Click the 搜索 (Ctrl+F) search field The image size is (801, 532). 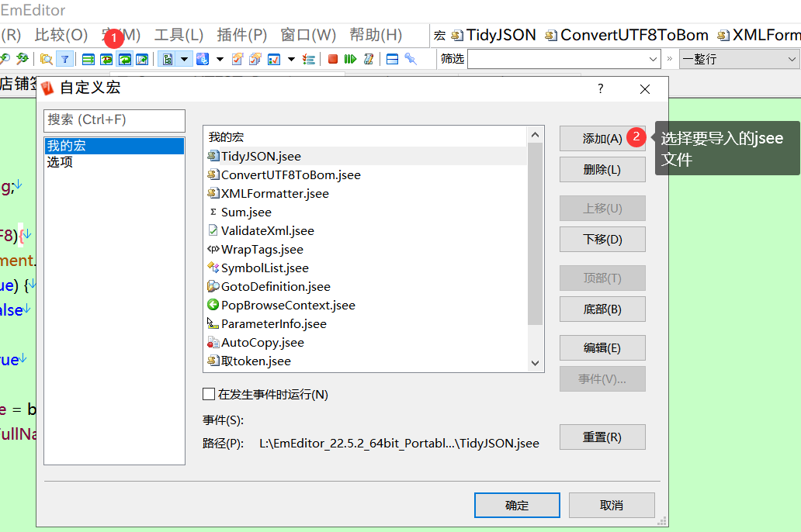click(x=114, y=120)
